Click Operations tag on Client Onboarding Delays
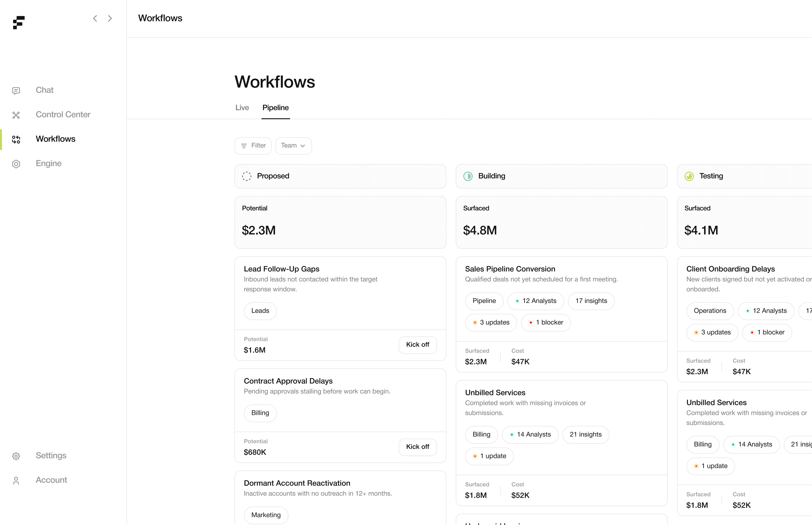This screenshot has width=812, height=525. point(710,311)
